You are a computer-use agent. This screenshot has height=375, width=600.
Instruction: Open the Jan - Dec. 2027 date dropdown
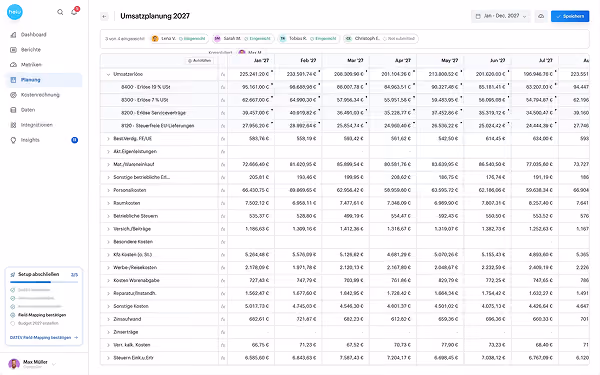click(x=501, y=16)
